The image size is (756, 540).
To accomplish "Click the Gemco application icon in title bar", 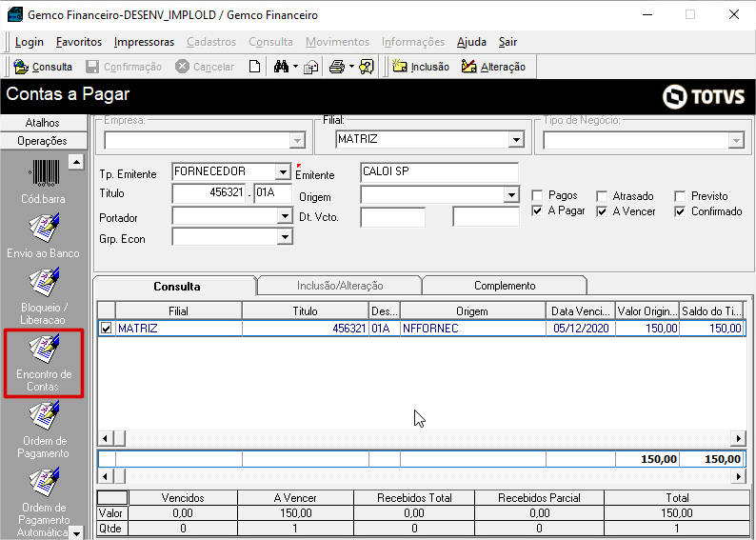I will pos(15,15).
